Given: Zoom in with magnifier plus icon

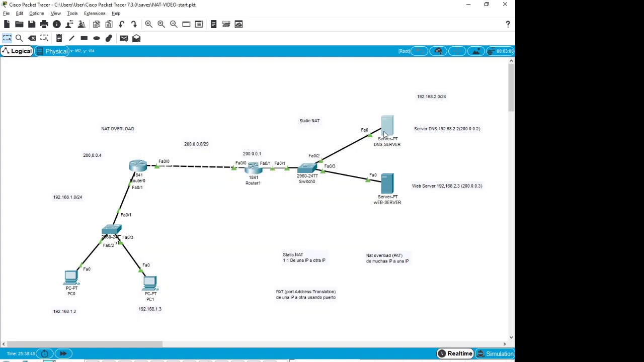Looking at the screenshot, I should click(149, 24).
